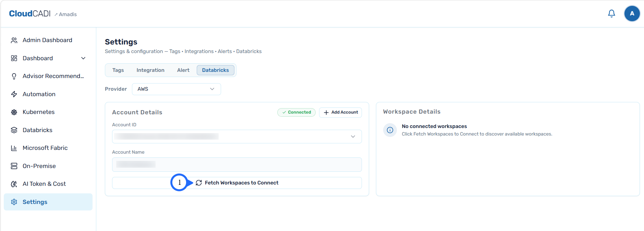
Task: Click the Microsoft Fabric chart icon
Action: 14,148
